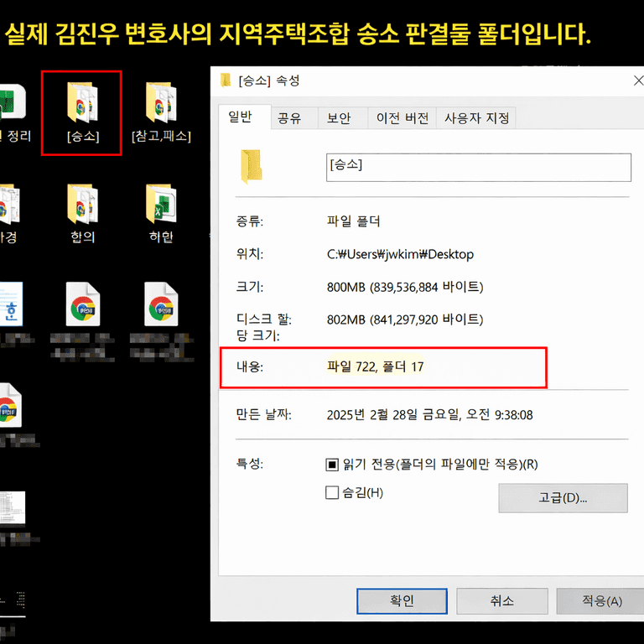Image resolution: width=644 pixels, height=644 pixels.
Task: Switch to the 이전 버전 tab
Action: point(402,118)
